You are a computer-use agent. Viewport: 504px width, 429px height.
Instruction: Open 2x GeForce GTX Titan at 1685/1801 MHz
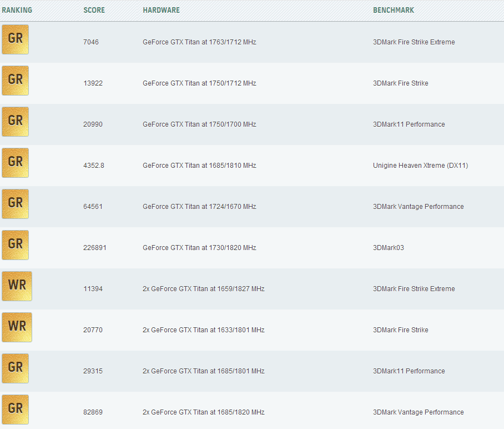pyautogui.click(x=204, y=371)
